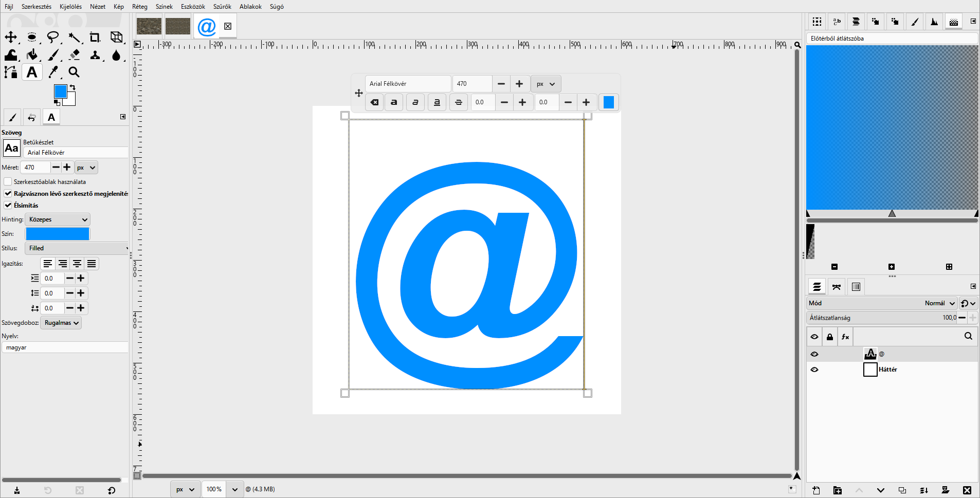The height and width of the screenshot is (498, 980).
Task: Open the Szín text color swatch
Action: [x=58, y=234]
